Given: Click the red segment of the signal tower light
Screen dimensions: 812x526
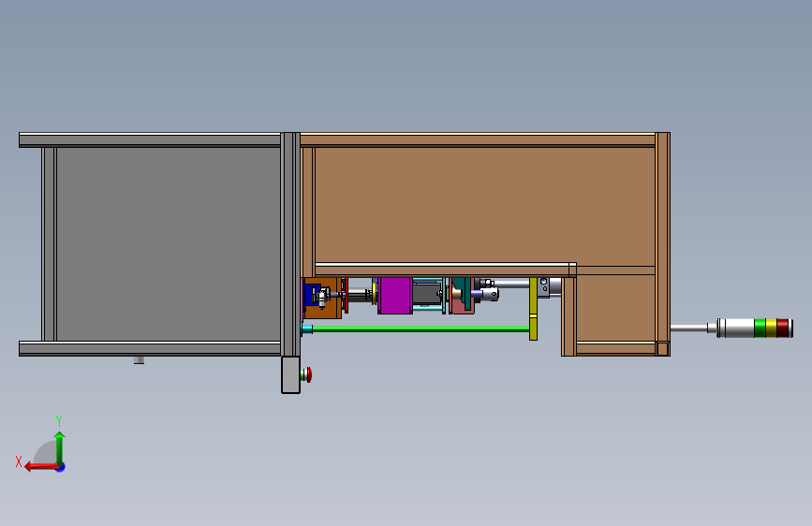Looking at the screenshot, I should pos(782,328).
